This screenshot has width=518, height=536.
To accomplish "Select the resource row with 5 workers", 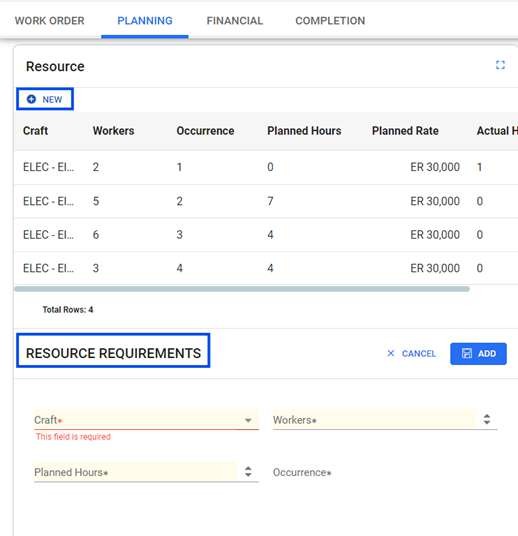I will tap(266, 201).
